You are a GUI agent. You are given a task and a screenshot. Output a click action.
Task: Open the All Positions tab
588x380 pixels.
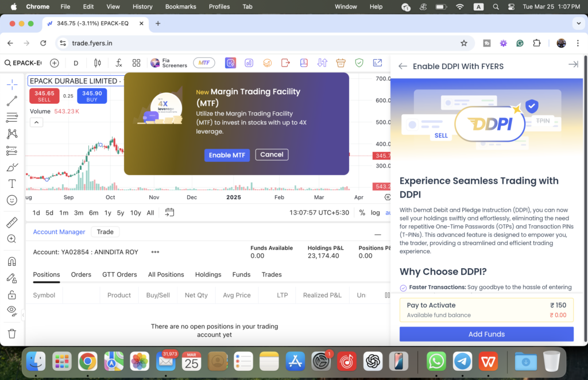[166, 275]
